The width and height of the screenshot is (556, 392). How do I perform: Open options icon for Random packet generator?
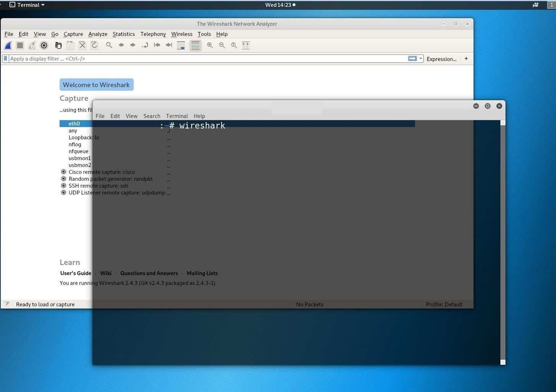64,179
